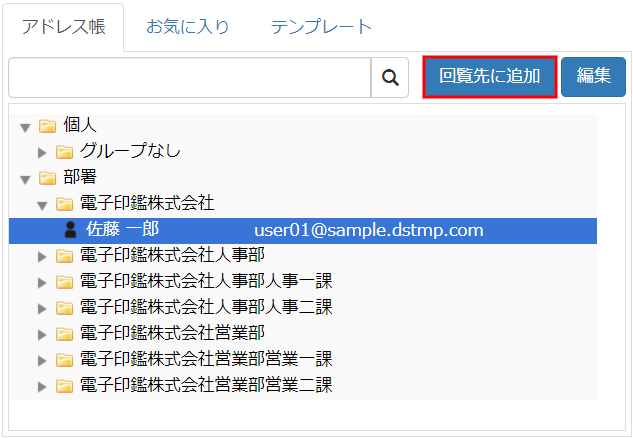Collapse the 電子印鑑株式会社 node arrow

point(42,205)
